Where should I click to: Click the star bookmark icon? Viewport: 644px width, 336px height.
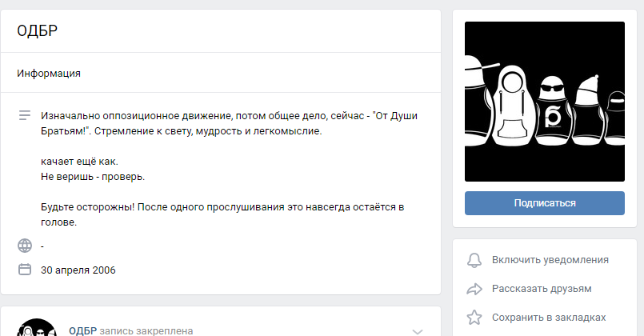click(x=474, y=317)
